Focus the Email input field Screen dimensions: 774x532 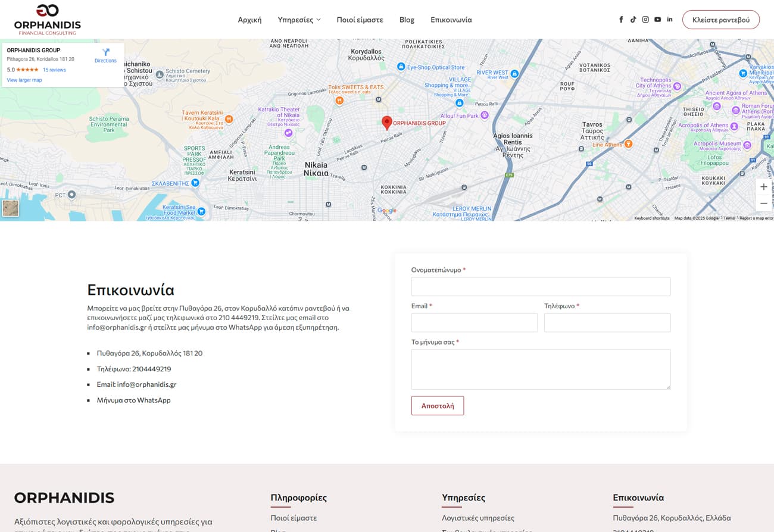475,323
